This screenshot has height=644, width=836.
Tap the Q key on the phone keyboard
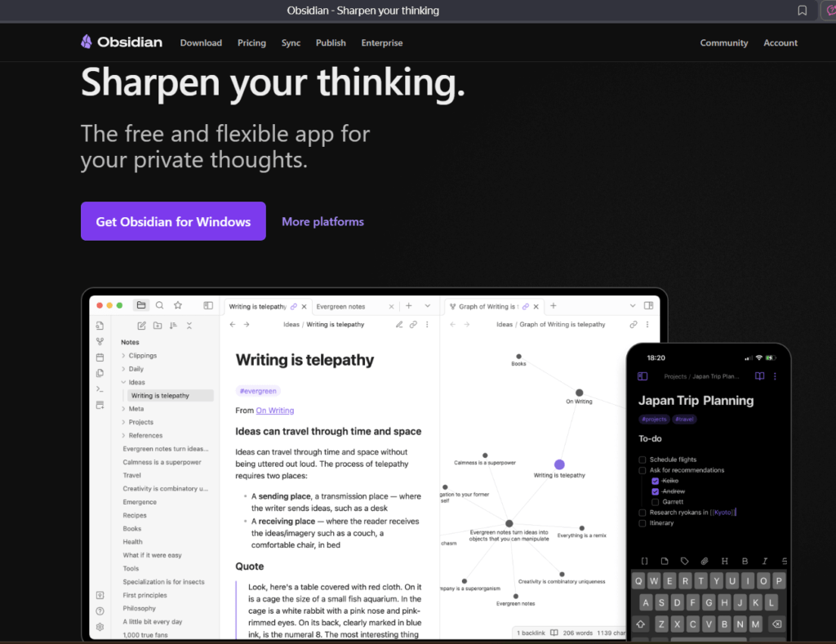click(638, 580)
